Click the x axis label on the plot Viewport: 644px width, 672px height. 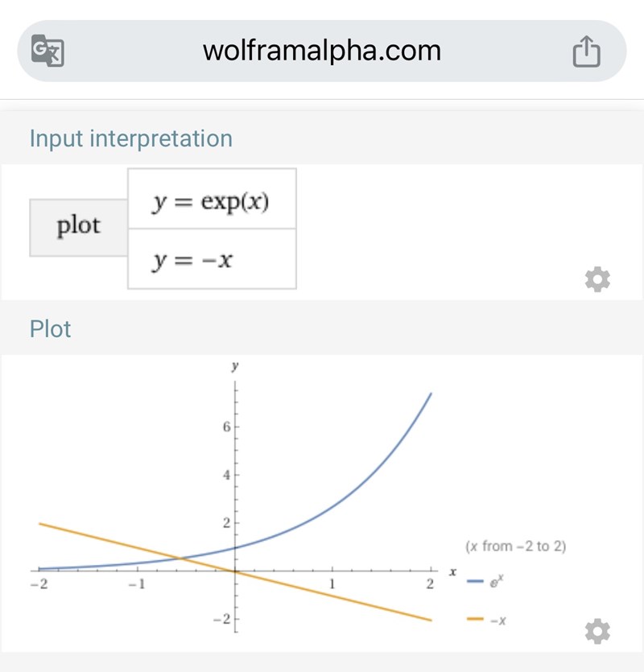pyautogui.click(x=452, y=571)
